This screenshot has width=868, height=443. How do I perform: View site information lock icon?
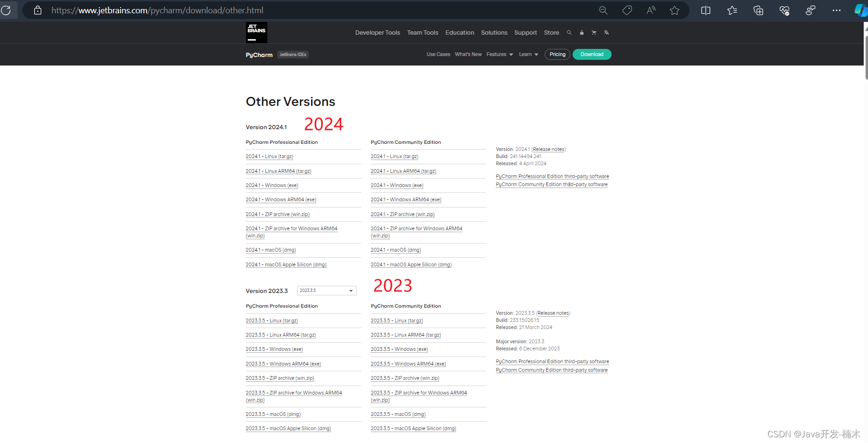(38, 10)
